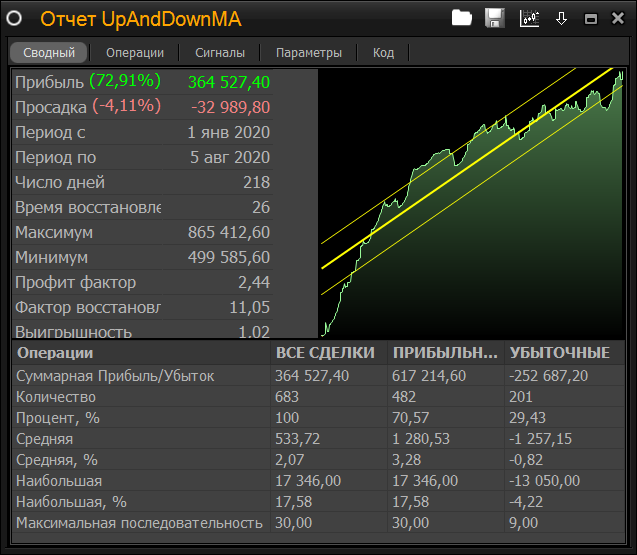Click the chart icon in title bar

[x=529, y=18]
